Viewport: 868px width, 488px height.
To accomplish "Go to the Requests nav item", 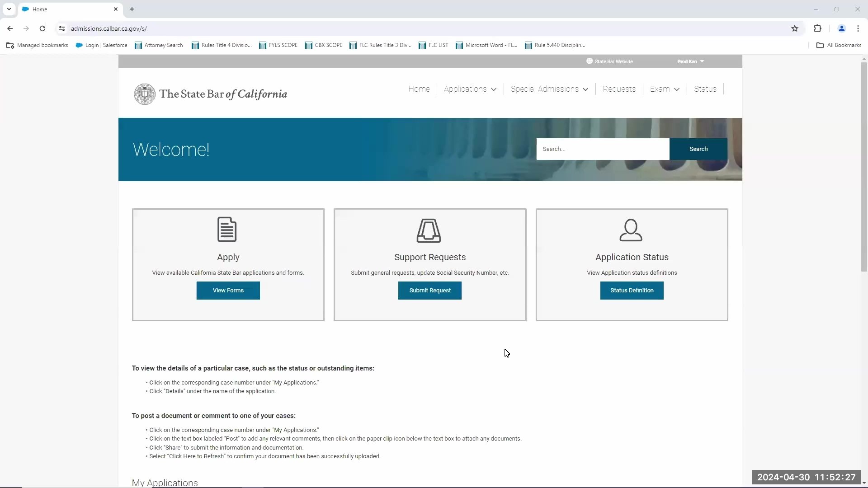I will click(x=619, y=89).
